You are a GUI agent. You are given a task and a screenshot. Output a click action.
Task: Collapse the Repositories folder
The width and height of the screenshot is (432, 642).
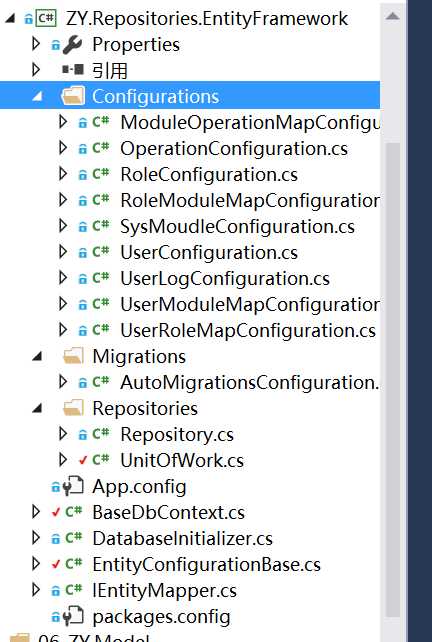(x=37, y=409)
